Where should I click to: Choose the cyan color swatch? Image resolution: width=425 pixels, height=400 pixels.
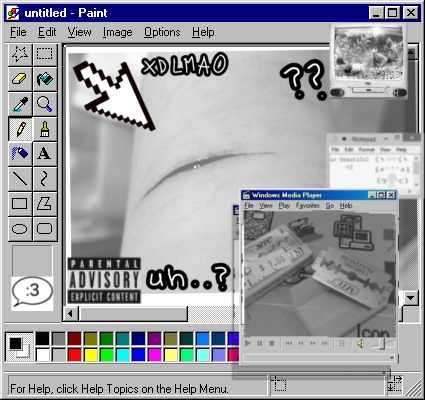pos(123,355)
